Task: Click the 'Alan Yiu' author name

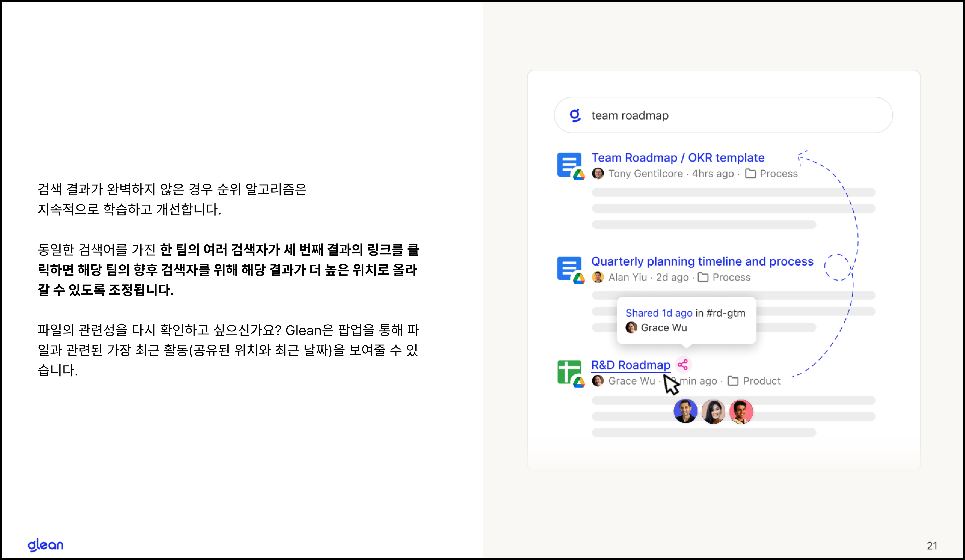Action: tap(628, 277)
